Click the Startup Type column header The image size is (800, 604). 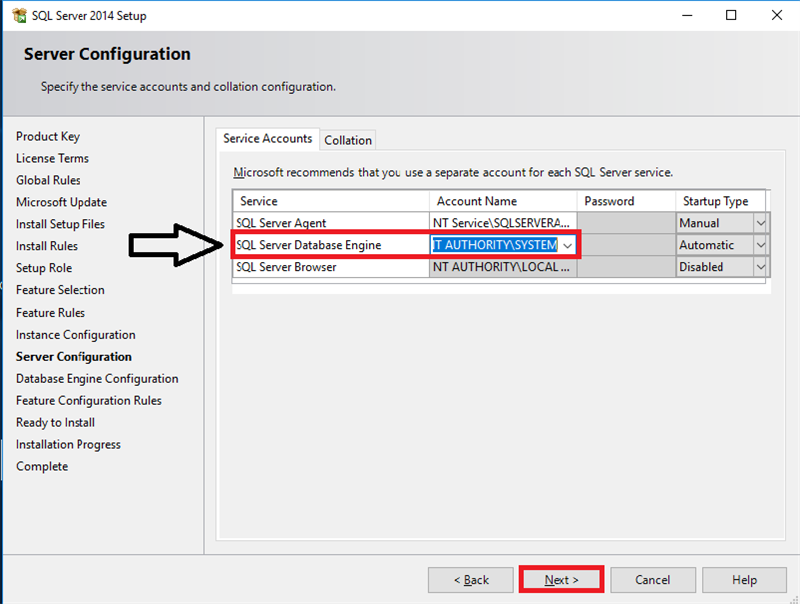(x=715, y=201)
